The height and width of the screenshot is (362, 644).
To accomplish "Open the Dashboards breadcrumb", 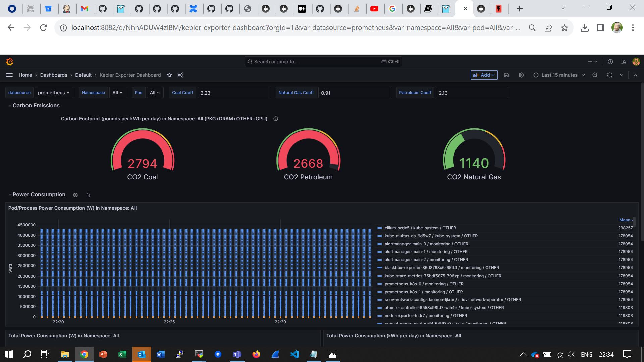I will coord(54,75).
